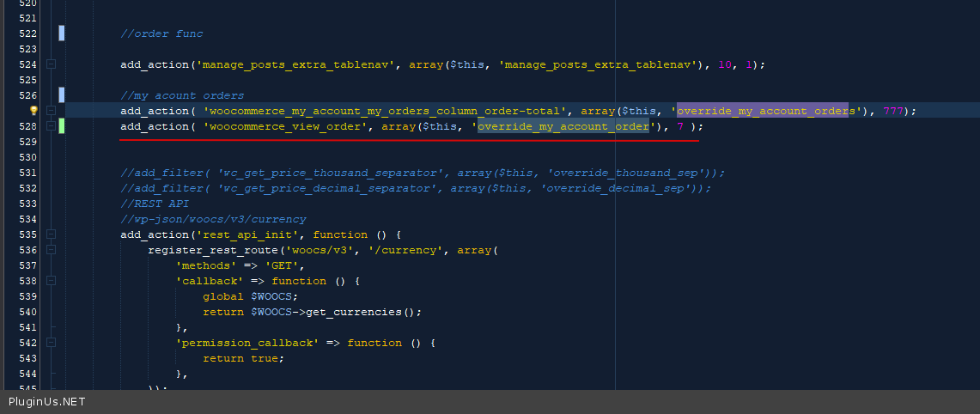Fold the register_rest_route block at line 536

point(52,250)
